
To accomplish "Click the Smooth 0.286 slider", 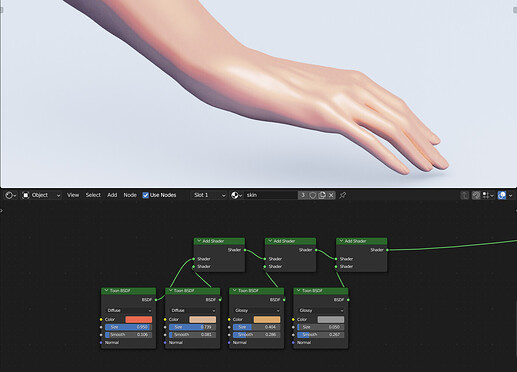I will click(x=257, y=335).
